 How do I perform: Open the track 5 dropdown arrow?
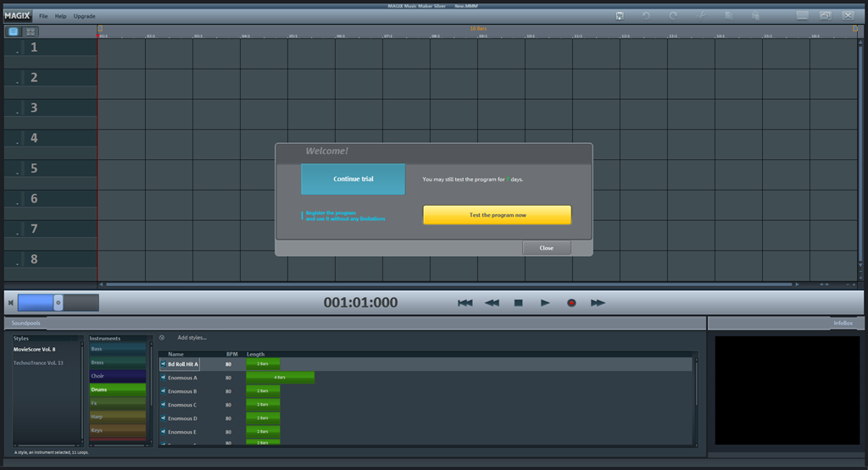17,173
